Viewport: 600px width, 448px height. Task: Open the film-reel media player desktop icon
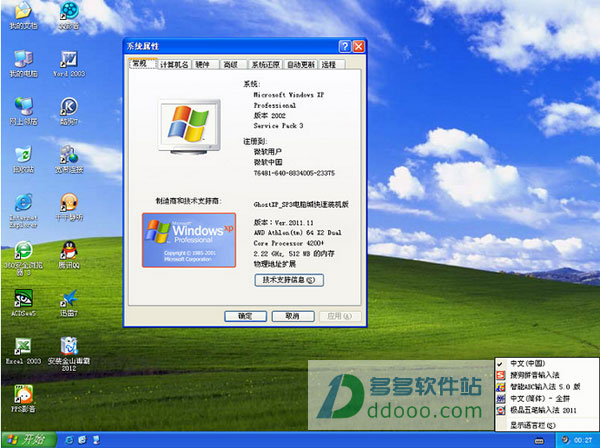click(x=69, y=15)
